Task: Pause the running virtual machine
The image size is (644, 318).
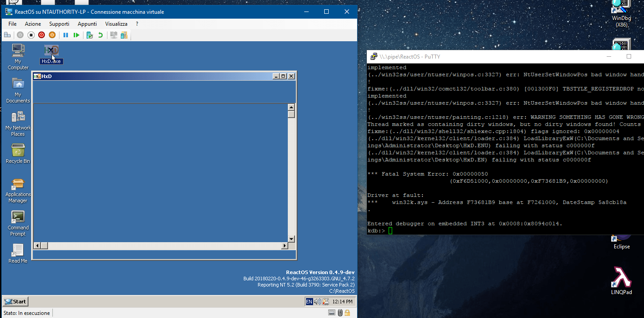Action: [66, 35]
